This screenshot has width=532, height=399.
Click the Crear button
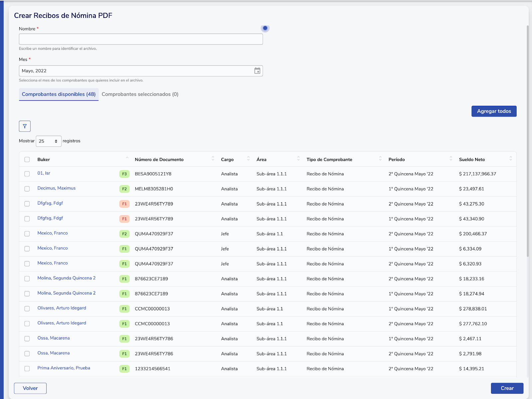point(507,388)
